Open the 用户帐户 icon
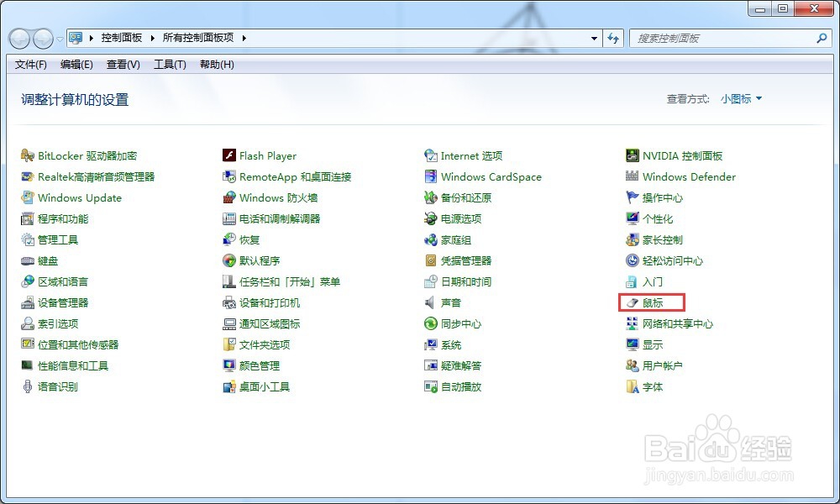 coord(633,365)
